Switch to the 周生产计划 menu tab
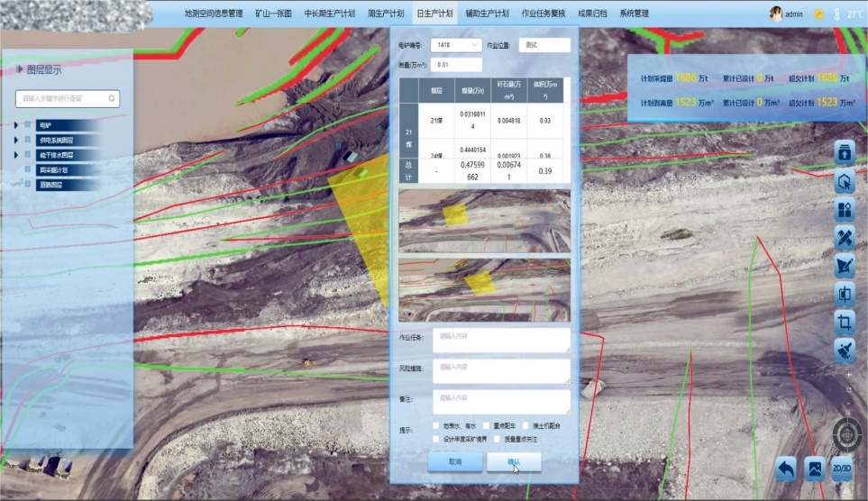Image resolution: width=868 pixels, height=501 pixels. 386,14
